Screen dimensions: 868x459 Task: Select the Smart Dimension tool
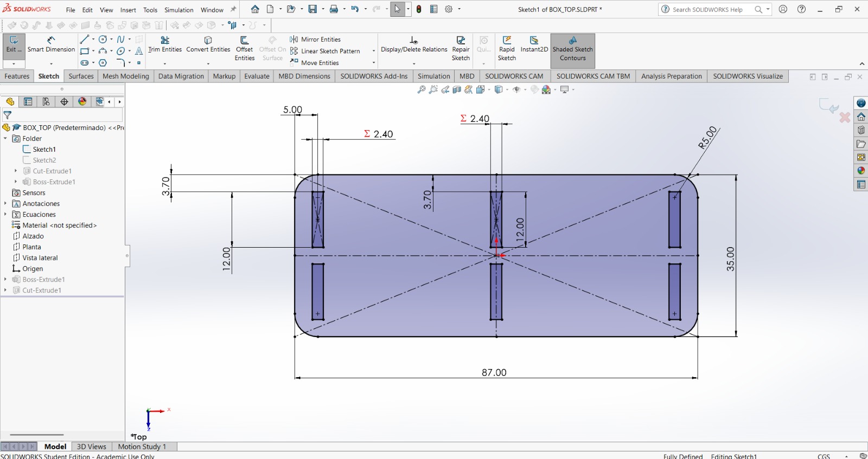coord(51,44)
